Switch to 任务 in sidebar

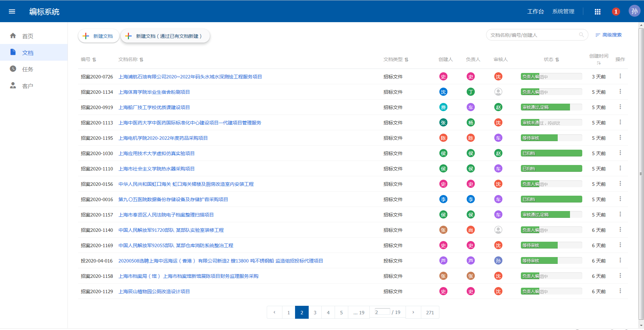(27, 69)
